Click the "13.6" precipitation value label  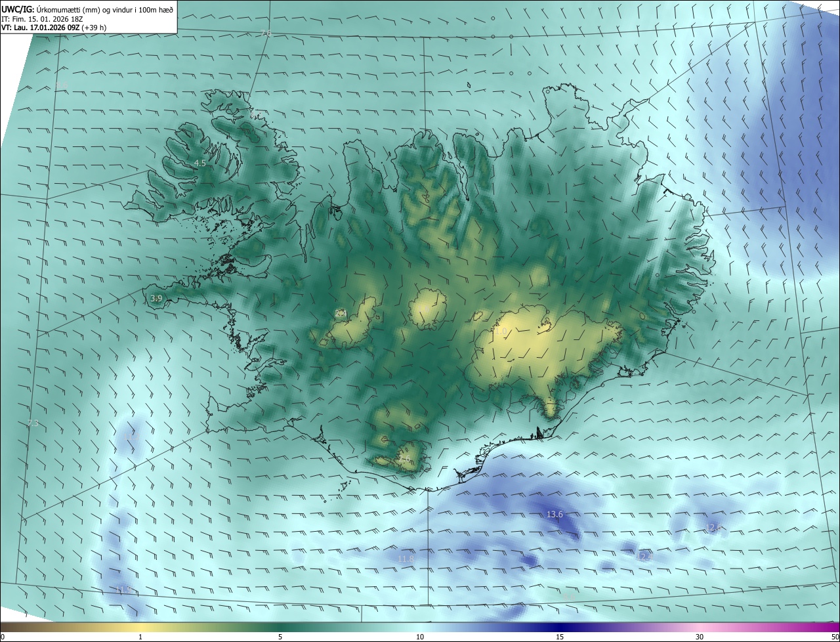click(555, 515)
